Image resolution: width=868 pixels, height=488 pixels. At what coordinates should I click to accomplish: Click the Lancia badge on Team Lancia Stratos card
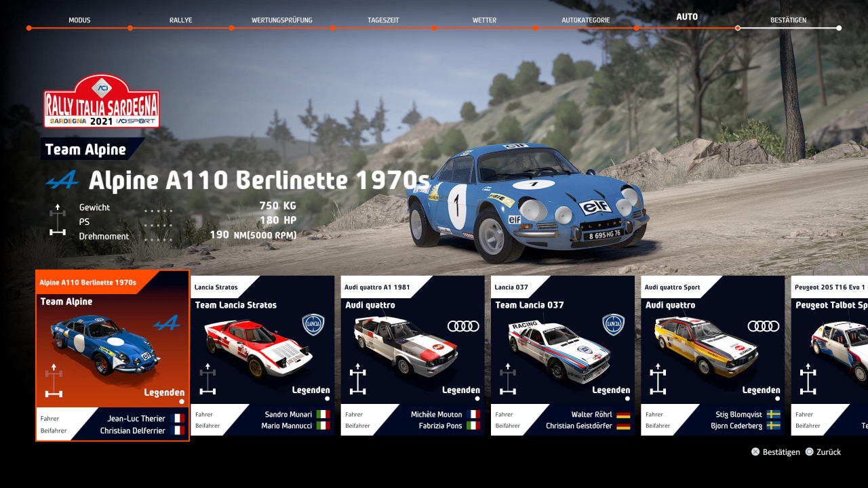coord(313,325)
